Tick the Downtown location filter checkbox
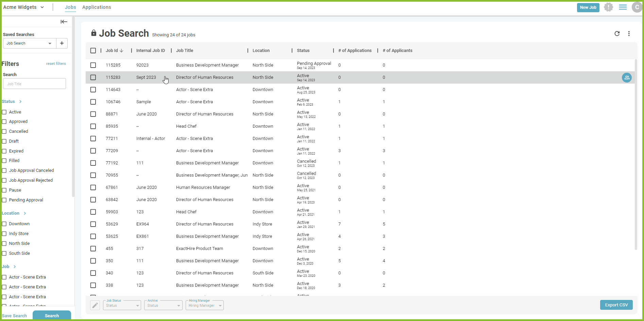The height and width of the screenshot is (321, 644). click(4, 224)
